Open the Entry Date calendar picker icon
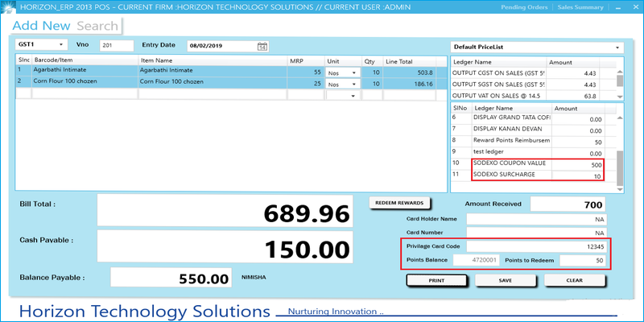Image resolution: width=644 pixels, height=322 pixels. pyautogui.click(x=262, y=47)
